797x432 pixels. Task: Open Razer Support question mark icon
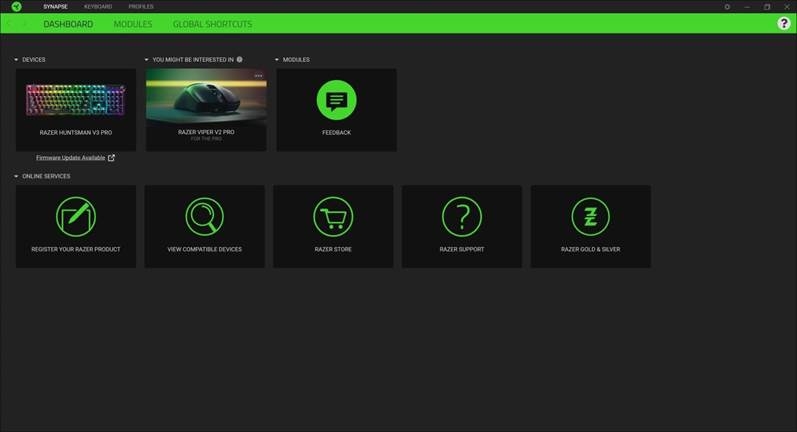click(462, 217)
